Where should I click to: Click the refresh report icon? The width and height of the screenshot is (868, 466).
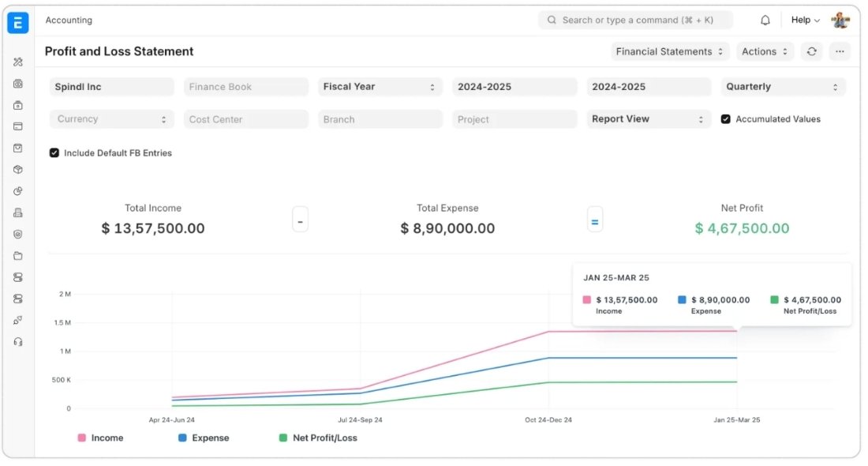[811, 51]
